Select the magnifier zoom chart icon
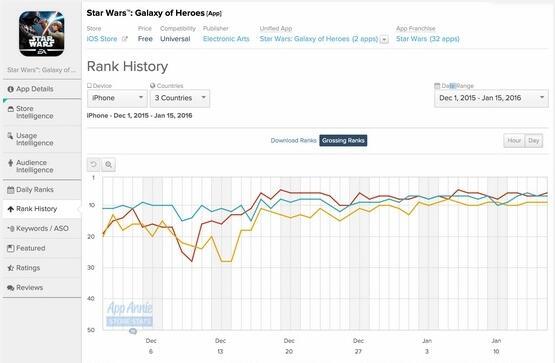Image resolution: width=555 pixels, height=363 pixels. (x=109, y=165)
